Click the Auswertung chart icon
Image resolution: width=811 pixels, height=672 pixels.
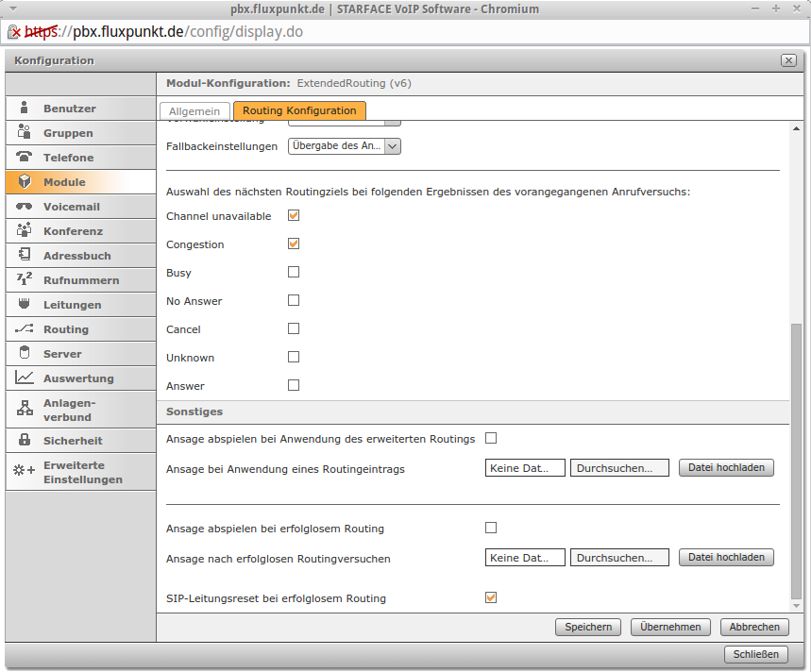click(x=24, y=378)
